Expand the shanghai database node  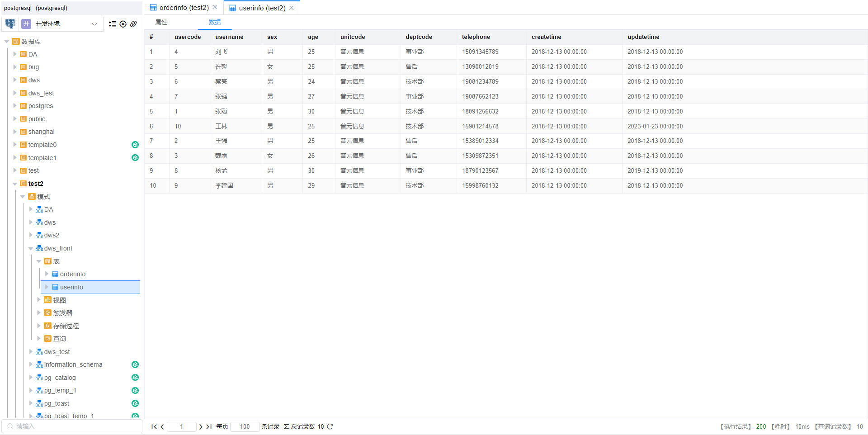pyautogui.click(x=15, y=132)
